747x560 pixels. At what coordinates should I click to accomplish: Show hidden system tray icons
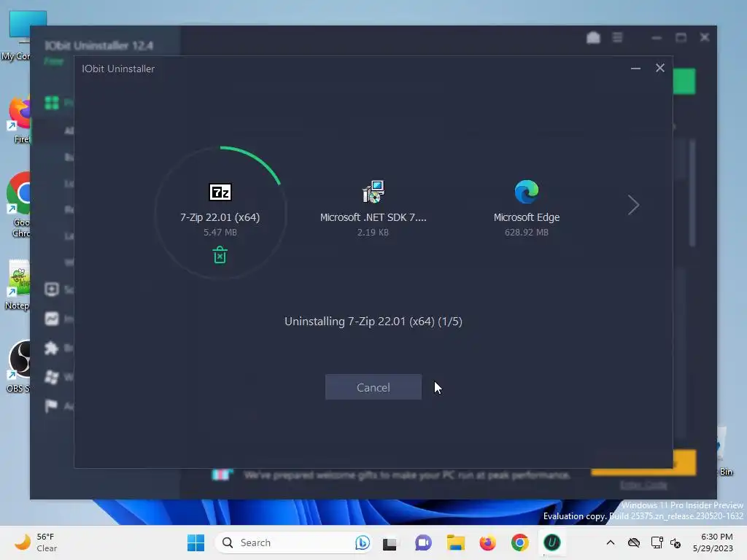coord(611,542)
